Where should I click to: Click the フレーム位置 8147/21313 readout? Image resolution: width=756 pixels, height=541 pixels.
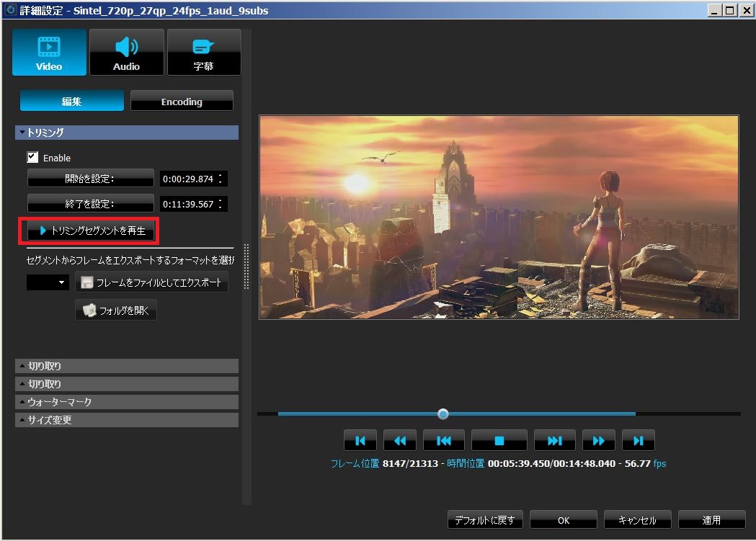(384, 463)
